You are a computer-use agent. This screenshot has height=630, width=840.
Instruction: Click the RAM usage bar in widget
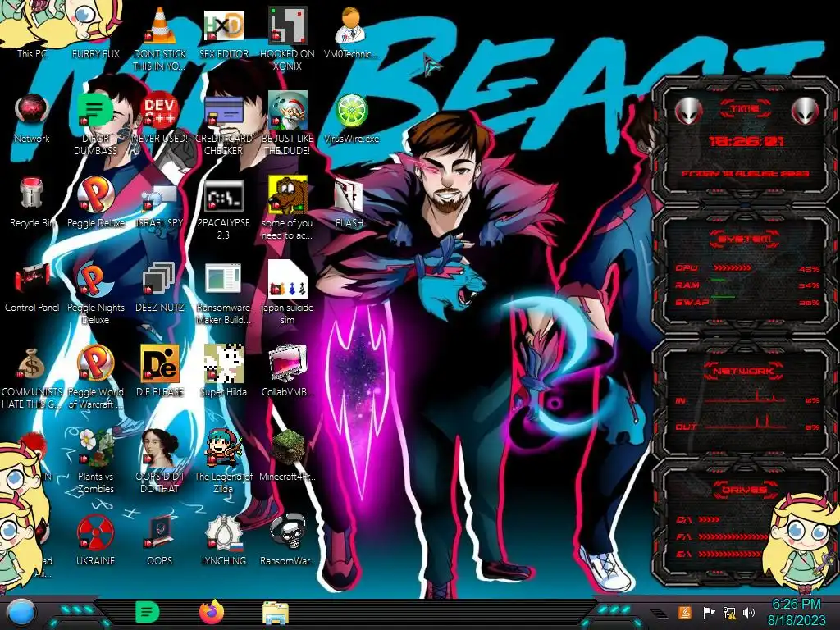click(x=719, y=281)
